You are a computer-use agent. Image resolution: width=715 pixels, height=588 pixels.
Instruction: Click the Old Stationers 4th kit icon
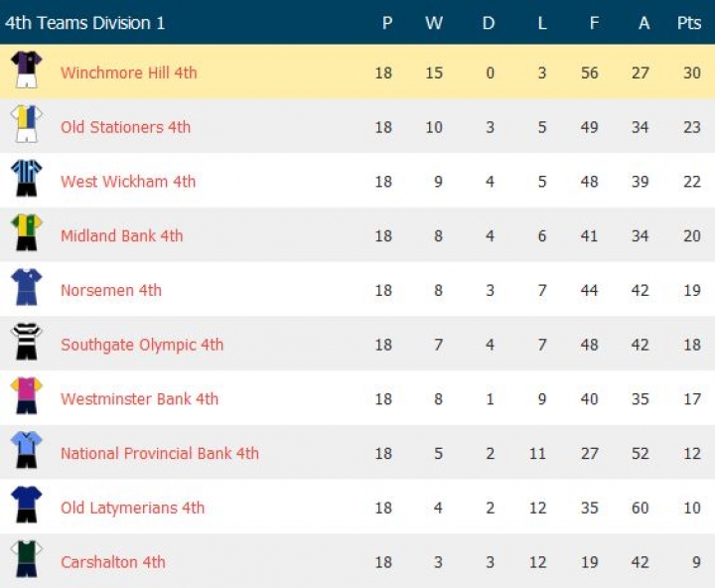point(26,125)
